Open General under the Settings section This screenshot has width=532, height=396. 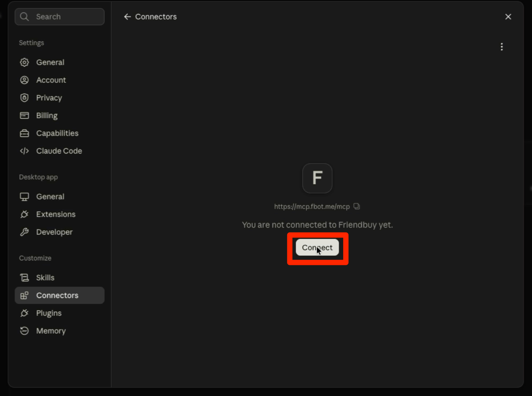coord(60,62)
